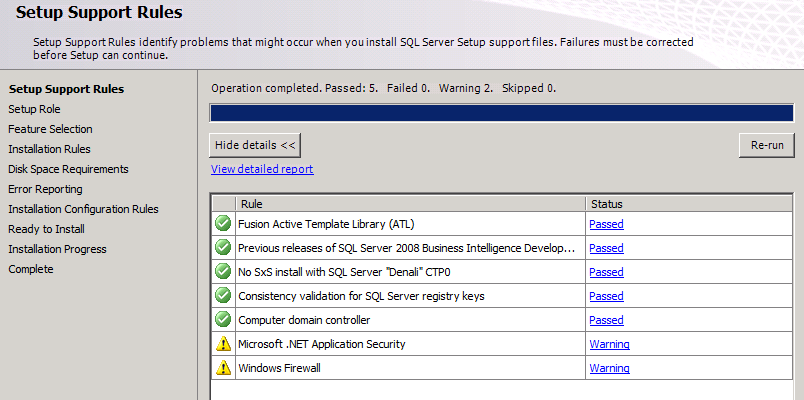This screenshot has width=804, height=400.
Task: Open Passed link for Fusion Active Template Library
Action: (x=606, y=224)
